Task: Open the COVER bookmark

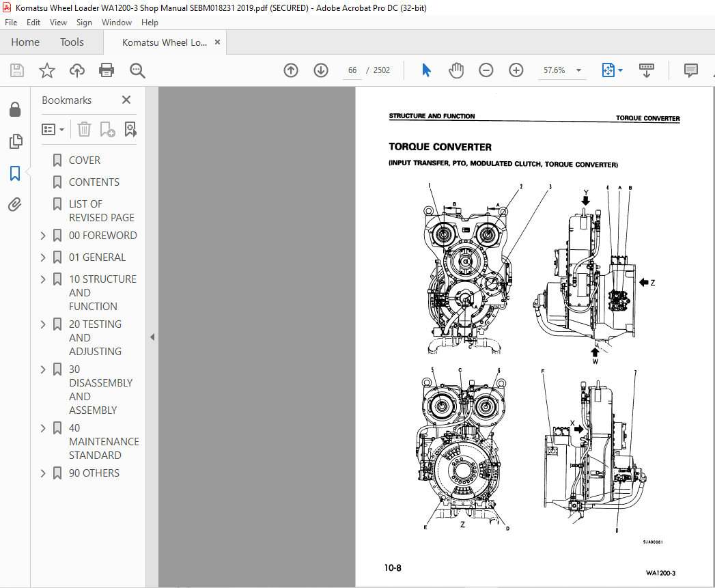Action: pyautogui.click(x=85, y=160)
